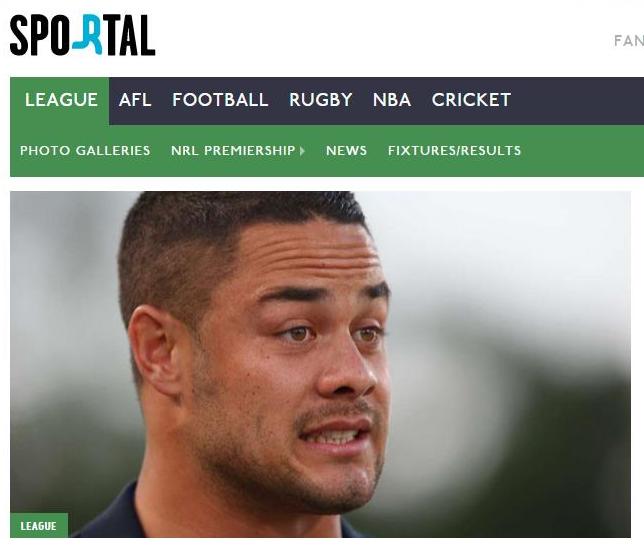View the Fixtures/Results page
Screen dimensions: 644x551
(454, 151)
